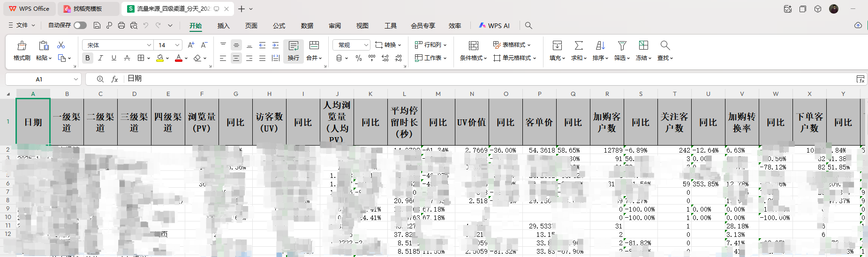
Task: Toggle Bold formatting
Action: point(87,58)
